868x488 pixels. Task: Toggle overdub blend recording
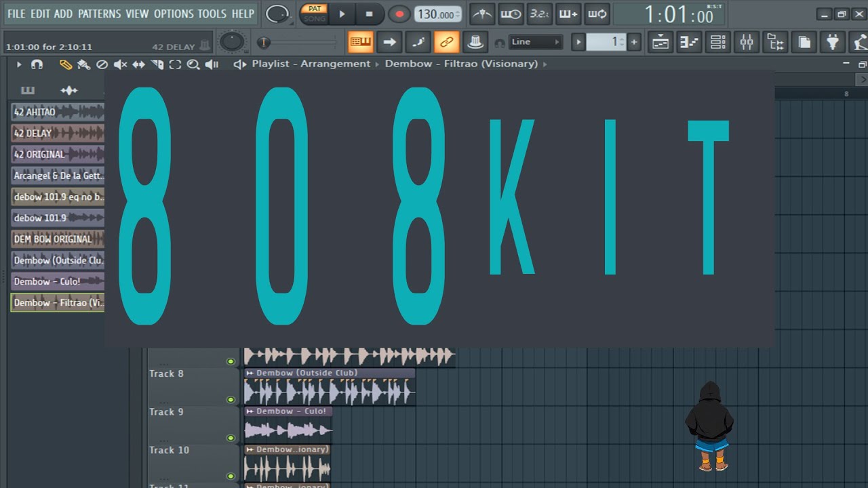(568, 14)
